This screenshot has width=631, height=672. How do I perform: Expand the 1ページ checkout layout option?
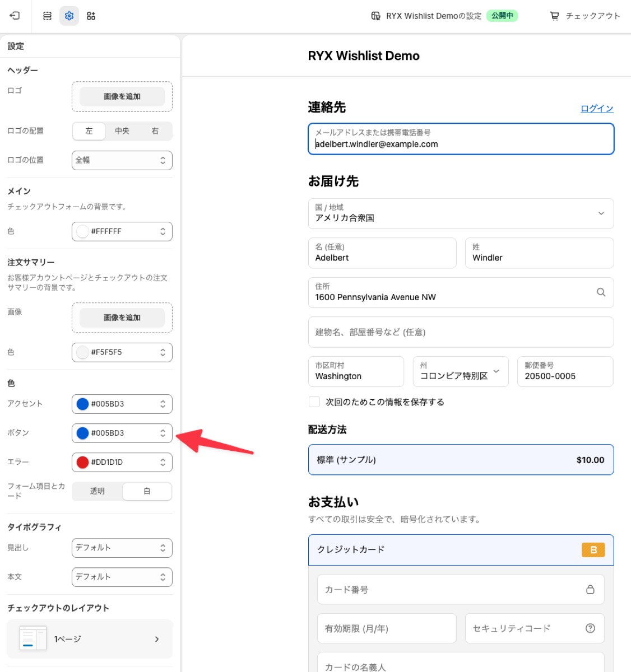click(90, 639)
